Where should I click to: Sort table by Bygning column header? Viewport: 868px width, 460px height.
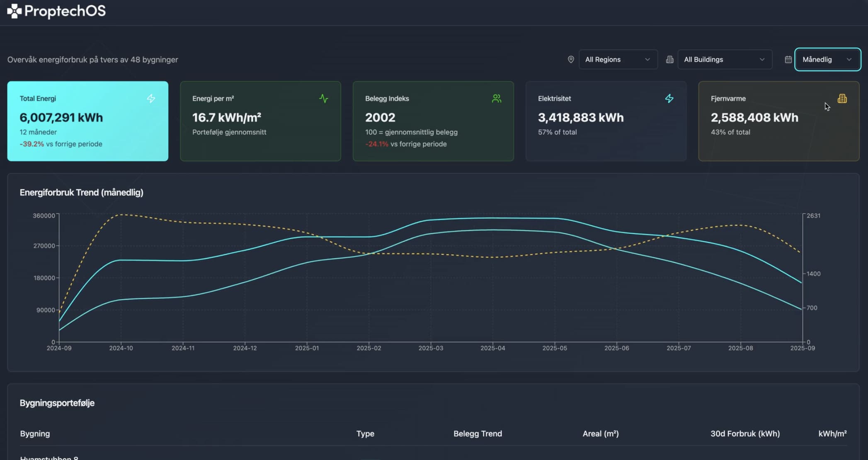point(35,433)
